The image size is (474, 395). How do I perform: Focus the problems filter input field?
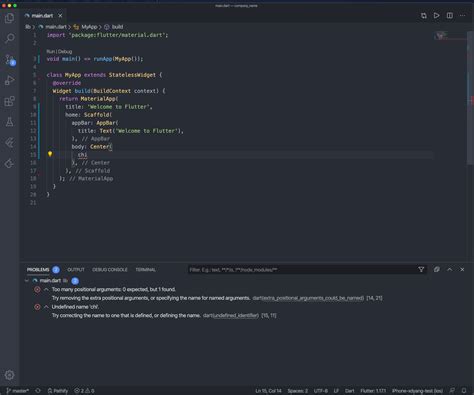click(302, 270)
